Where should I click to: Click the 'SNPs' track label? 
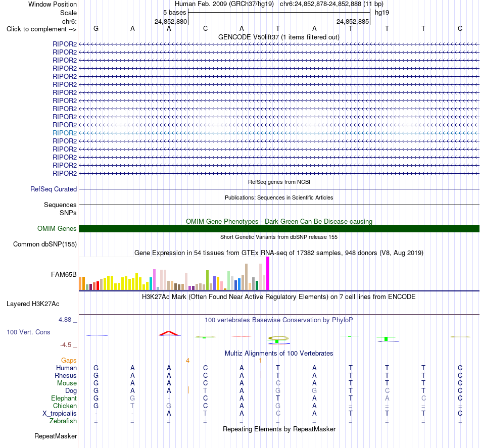click(68, 213)
